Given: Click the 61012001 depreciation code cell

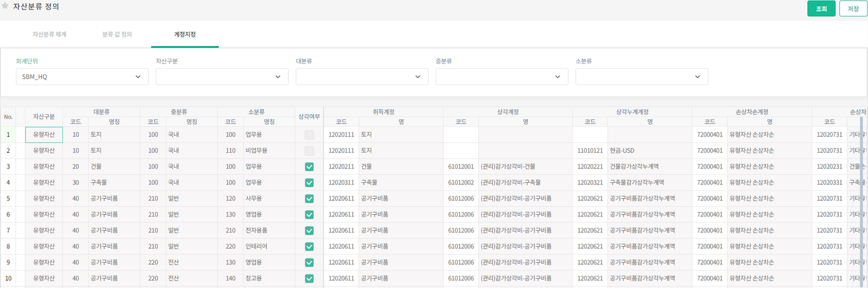Looking at the screenshot, I should point(461,166).
